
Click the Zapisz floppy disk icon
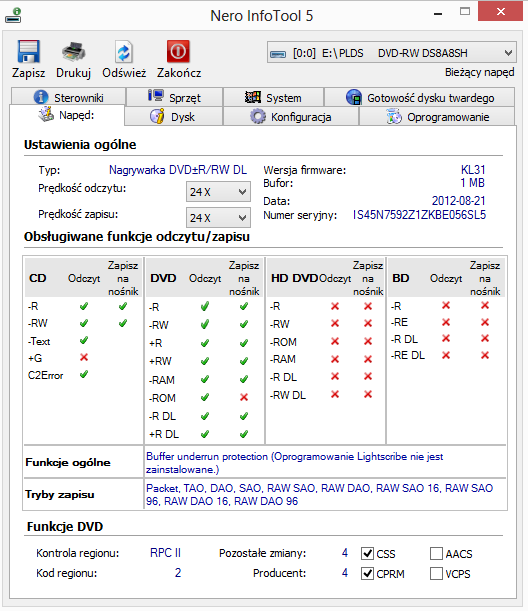pyautogui.click(x=28, y=51)
